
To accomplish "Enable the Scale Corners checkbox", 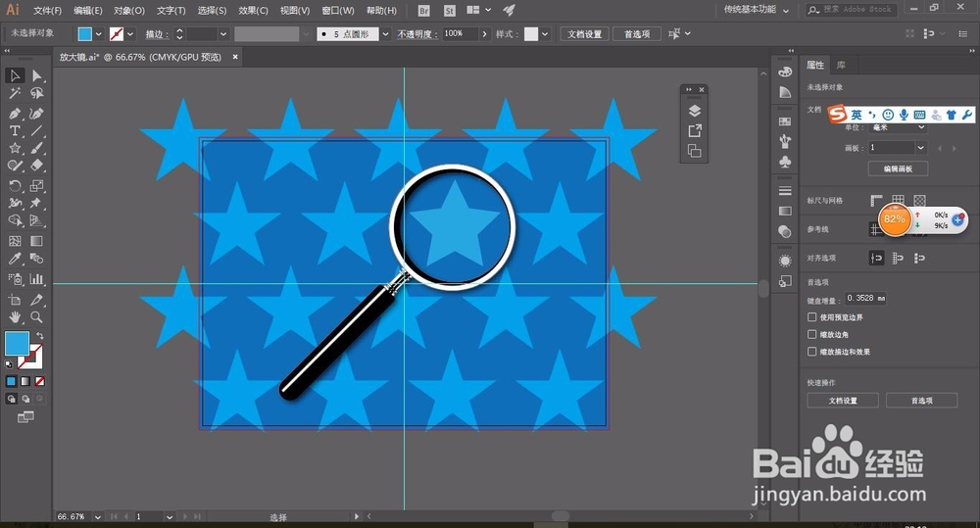I will point(811,334).
